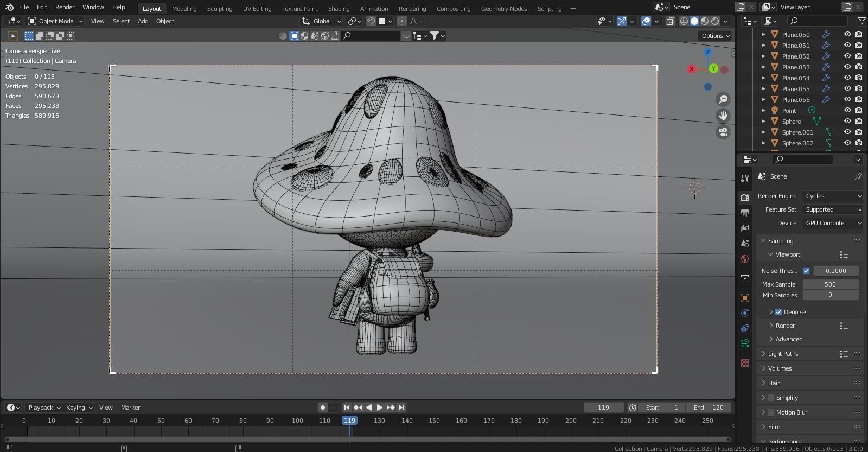Toggle camera view with the camera icon

tap(723, 132)
